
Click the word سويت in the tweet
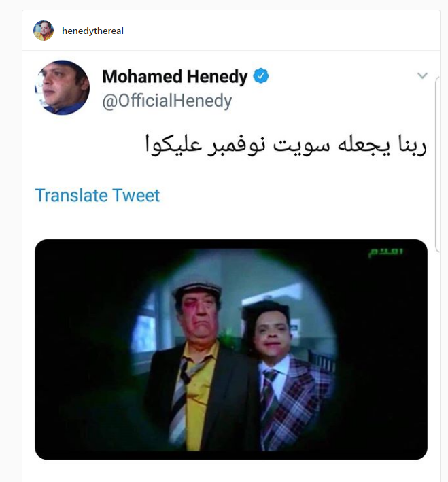coord(302,145)
